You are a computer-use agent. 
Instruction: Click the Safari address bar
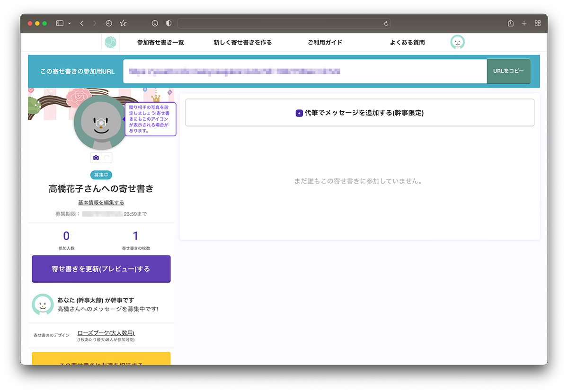coord(284,23)
